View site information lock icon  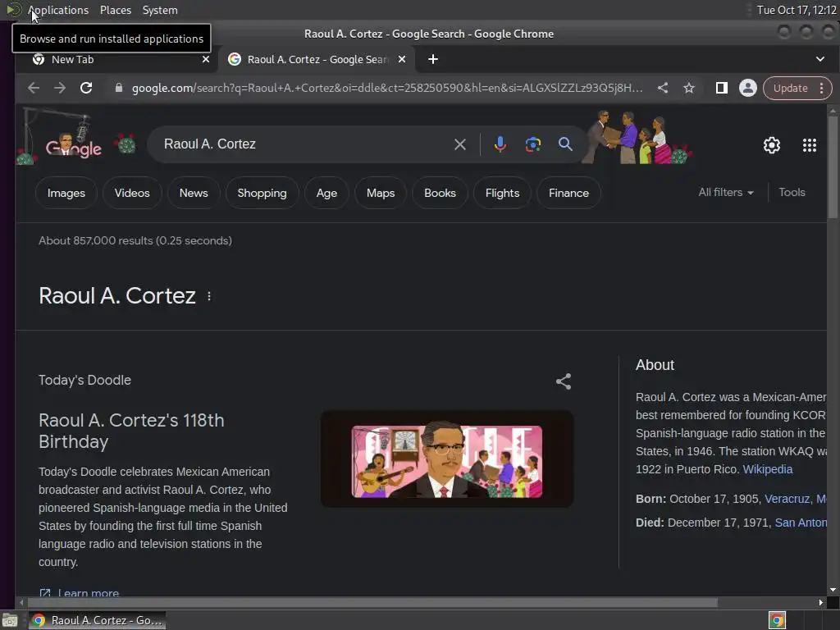119,88
